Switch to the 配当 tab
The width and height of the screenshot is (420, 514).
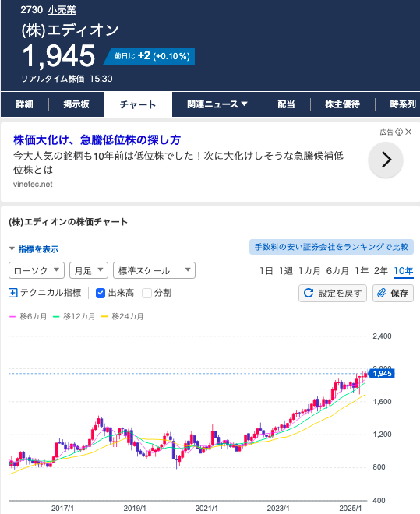286,104
